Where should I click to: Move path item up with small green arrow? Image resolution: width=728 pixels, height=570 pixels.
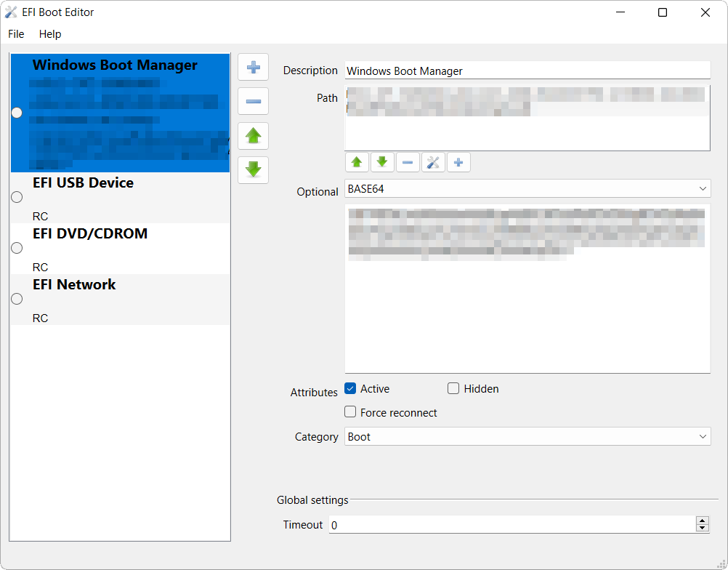pyautogui.click(x=357, y=162)
